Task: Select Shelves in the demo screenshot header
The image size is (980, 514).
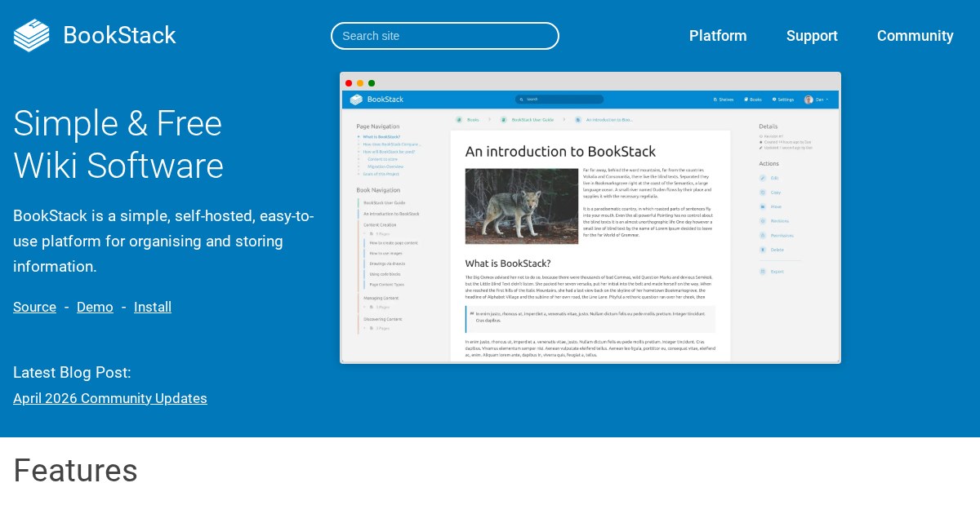Action: pyautogui.click(x=724, y=100)
